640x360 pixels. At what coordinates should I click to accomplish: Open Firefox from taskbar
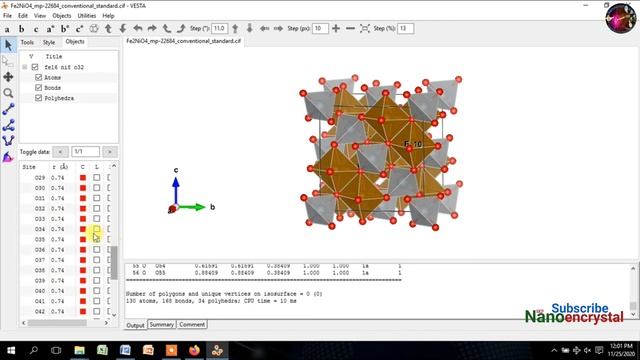point(194,350)
